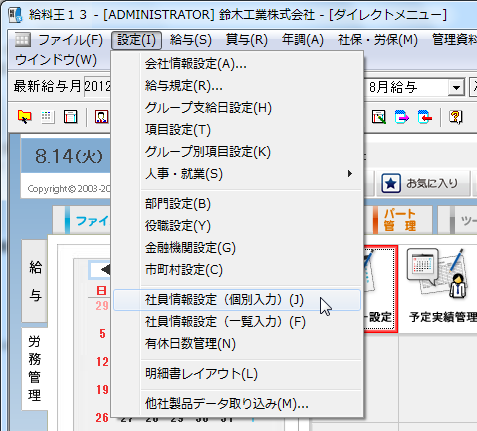Click the star icon on お気に入り button
The image size is (477, 431).
391,183
